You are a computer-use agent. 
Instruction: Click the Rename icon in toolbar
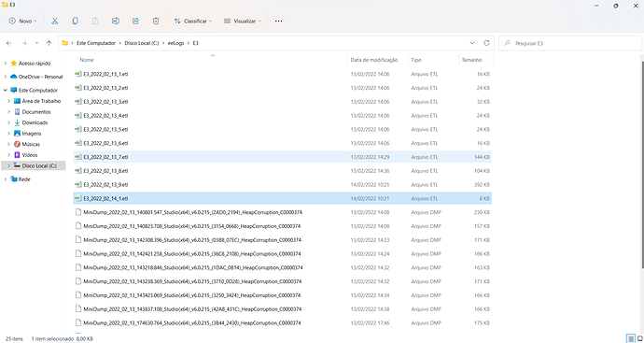coord(116,21)
